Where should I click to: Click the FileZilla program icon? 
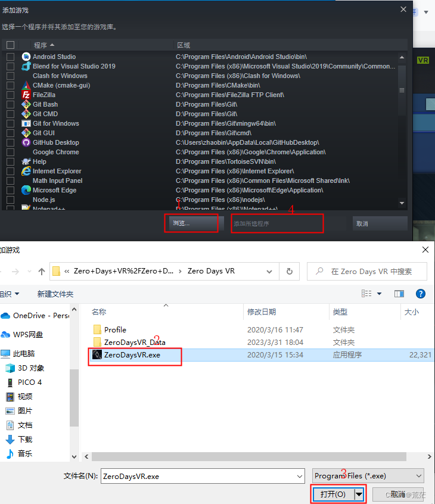[26, 95]
